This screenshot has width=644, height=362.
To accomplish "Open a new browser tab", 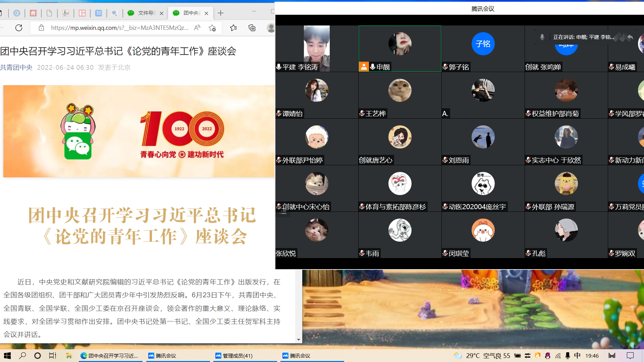I will pos(220,13).
